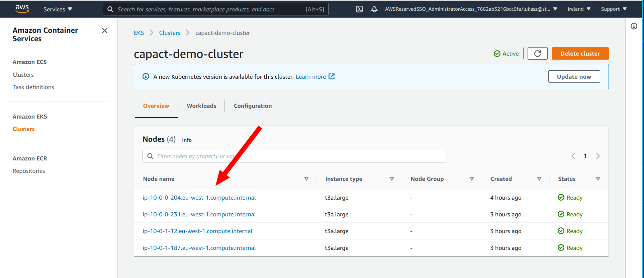This screenshot has height=278, width=644.
Task: Open Task definitions in sidebar
Action: click(33, 87)
